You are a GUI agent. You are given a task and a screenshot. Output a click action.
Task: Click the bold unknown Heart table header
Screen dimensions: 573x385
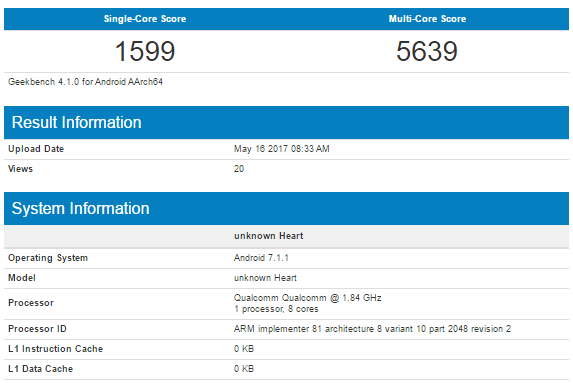coord(269,236)
